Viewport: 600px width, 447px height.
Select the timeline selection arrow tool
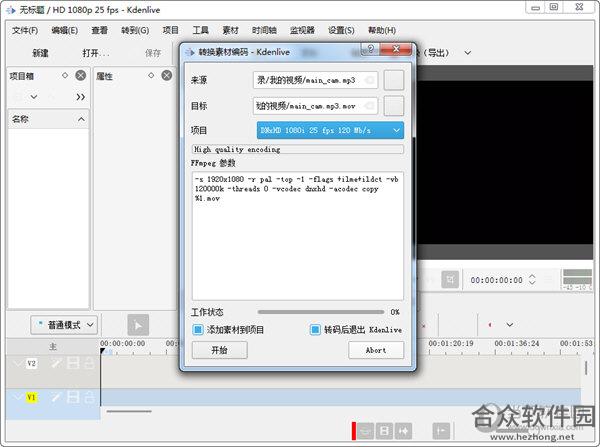tap(138, 325)
